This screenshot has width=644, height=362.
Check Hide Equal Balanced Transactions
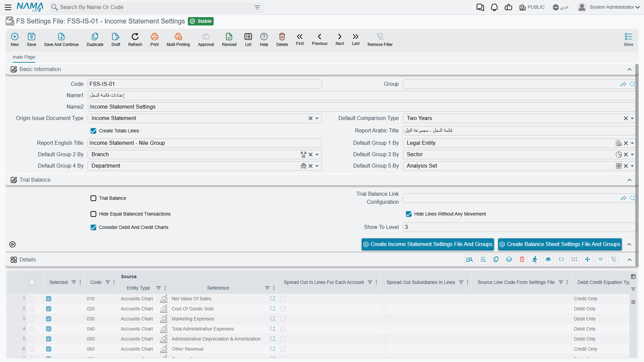click(94, 214)
